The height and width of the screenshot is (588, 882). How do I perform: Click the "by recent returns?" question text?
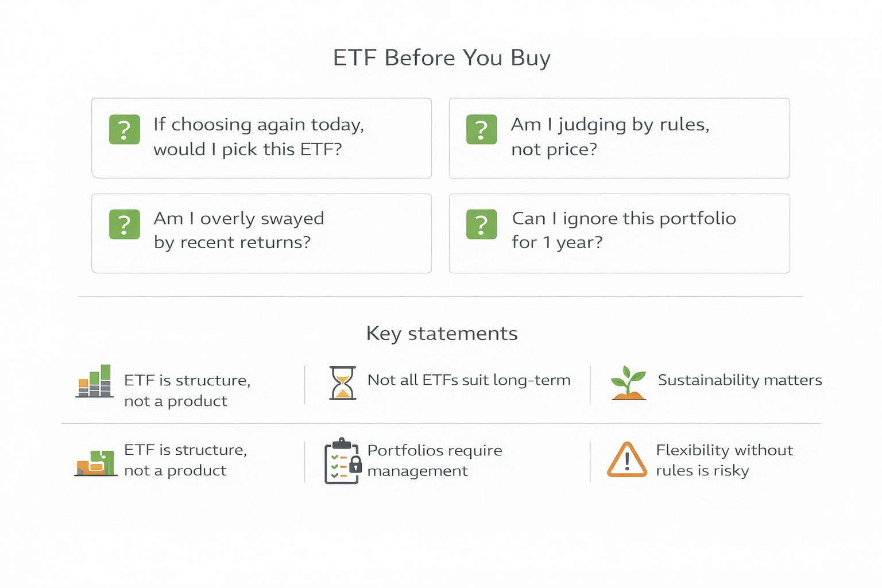[x=232, y=242]
